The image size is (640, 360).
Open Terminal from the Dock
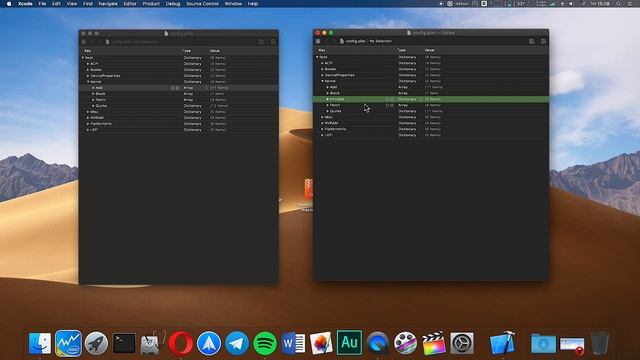tap(124, 343)
